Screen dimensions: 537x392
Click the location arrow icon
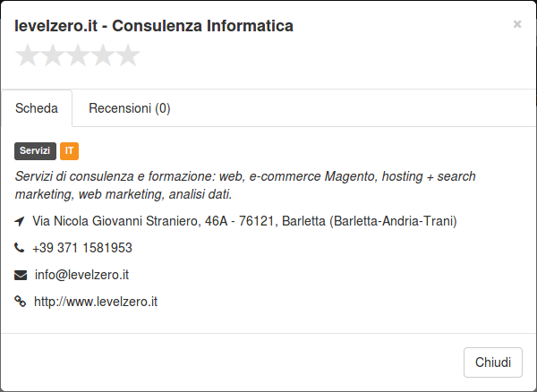[20, 221]
